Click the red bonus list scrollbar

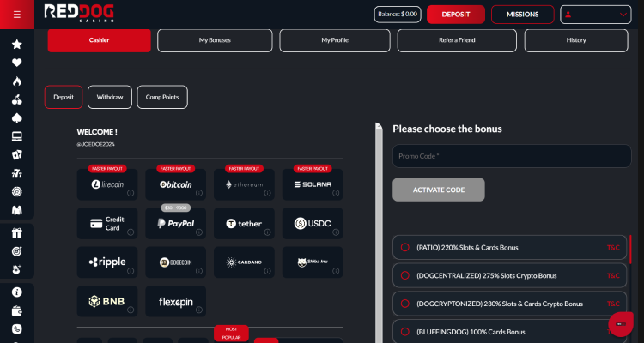point(630,249)
